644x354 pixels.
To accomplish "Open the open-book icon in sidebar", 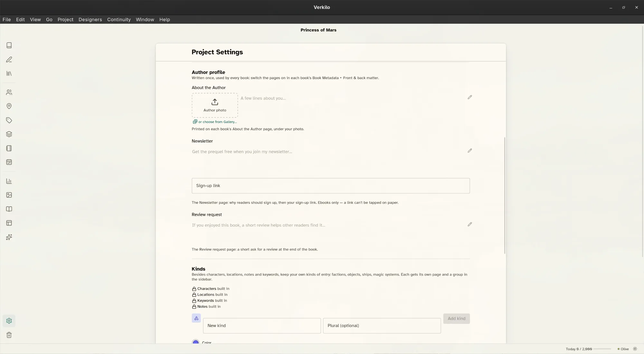I will [9, 209].
